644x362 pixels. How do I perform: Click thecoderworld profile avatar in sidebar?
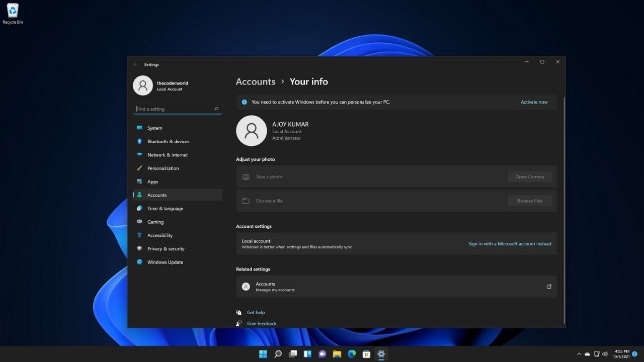click(x=143, y=85)
